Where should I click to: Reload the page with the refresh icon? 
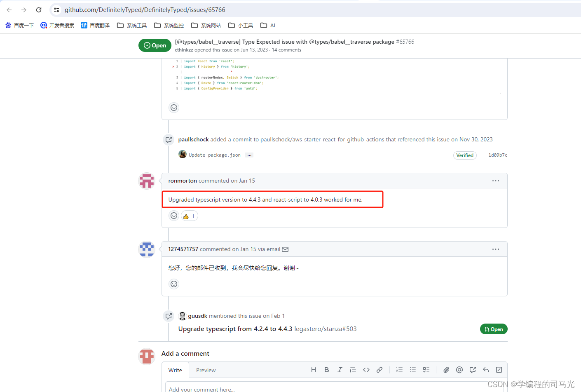point(39,10)
